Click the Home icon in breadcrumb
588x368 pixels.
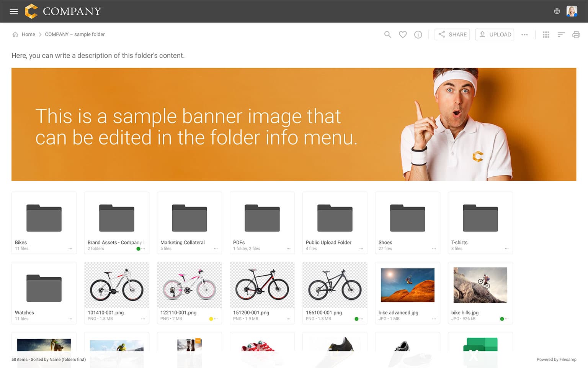point(15,34)
